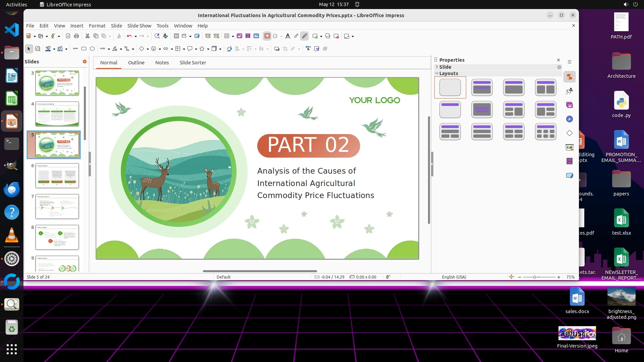Screen dimensions: 644x362
Task: Switch to the Slide Sorter tab
Action: coord(193,63)
